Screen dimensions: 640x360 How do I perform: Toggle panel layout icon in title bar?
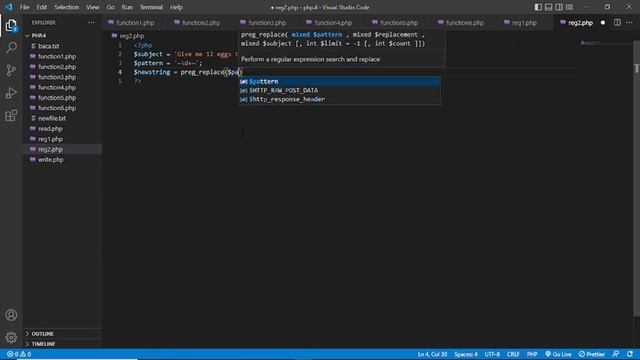click(x=549, y=7)
